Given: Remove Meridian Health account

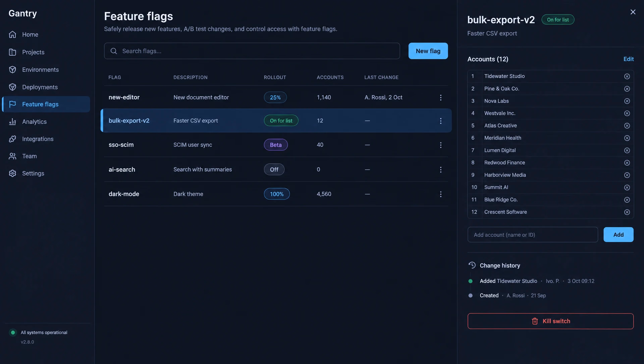Looking at the screenshot, I should tap(627, 138).
